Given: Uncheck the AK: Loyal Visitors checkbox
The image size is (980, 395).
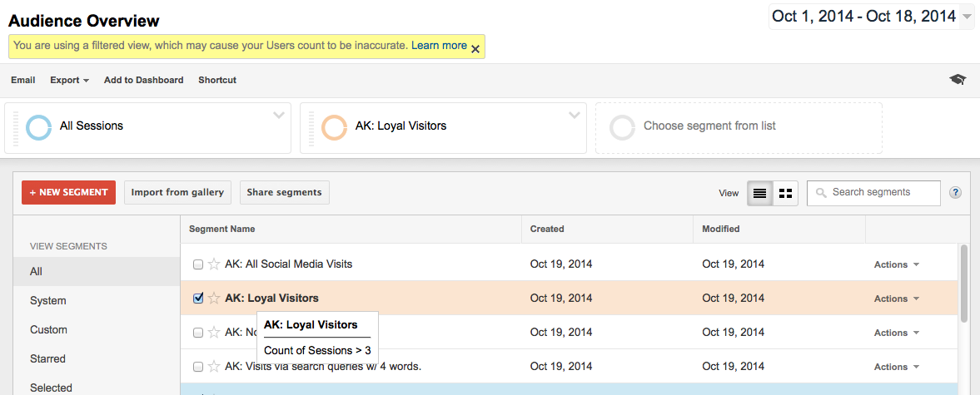Looking at the screenshot, I should pos(198,299).
